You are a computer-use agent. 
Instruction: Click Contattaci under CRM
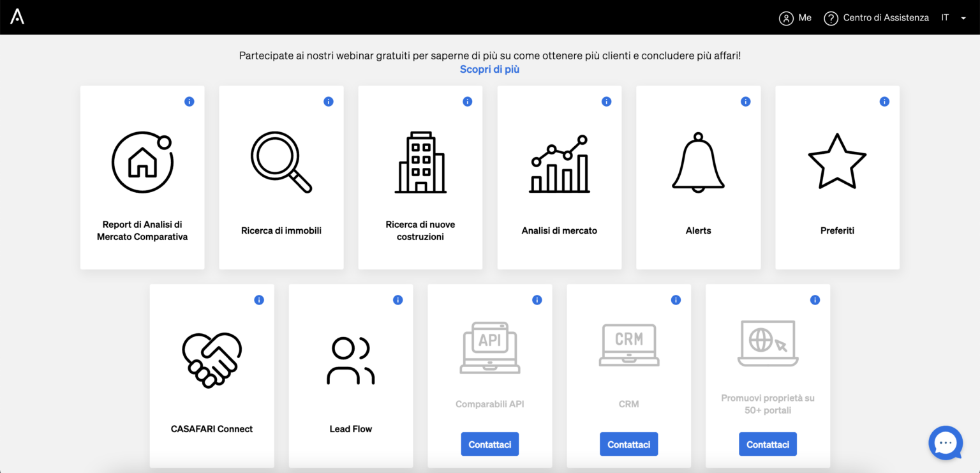(629, 444)
